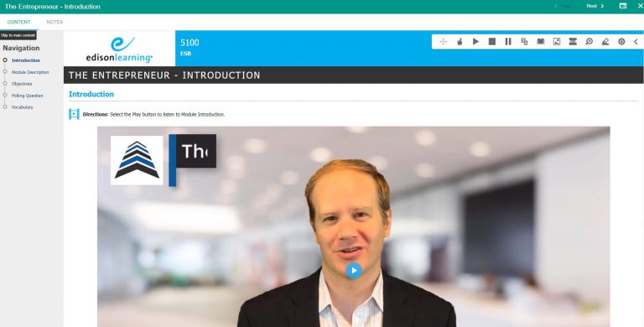The height and width of the screenshot is (327, 644).
Task: Switch to the CONTENT tab
Action: click(19, 22)
